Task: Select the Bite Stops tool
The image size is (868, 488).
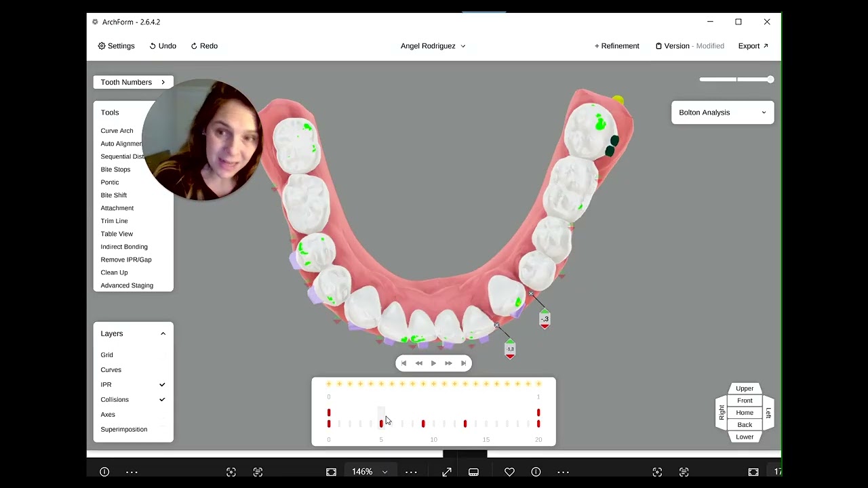Action: [x=115, y=169]
